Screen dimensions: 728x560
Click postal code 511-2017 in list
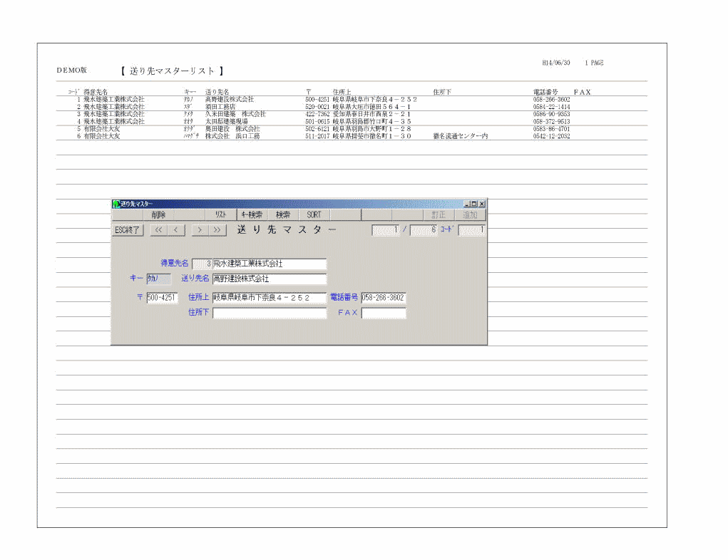tap(317, 136)
